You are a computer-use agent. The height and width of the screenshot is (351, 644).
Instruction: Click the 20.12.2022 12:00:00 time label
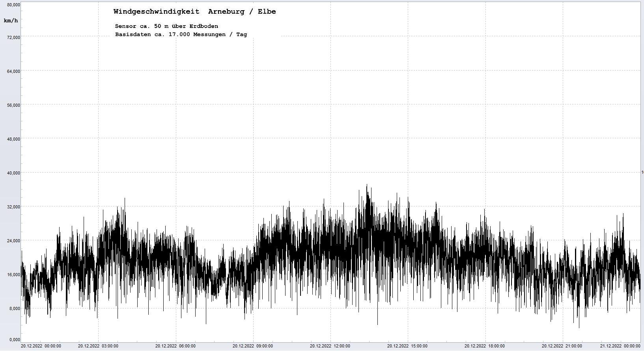(x=330, y=346)
